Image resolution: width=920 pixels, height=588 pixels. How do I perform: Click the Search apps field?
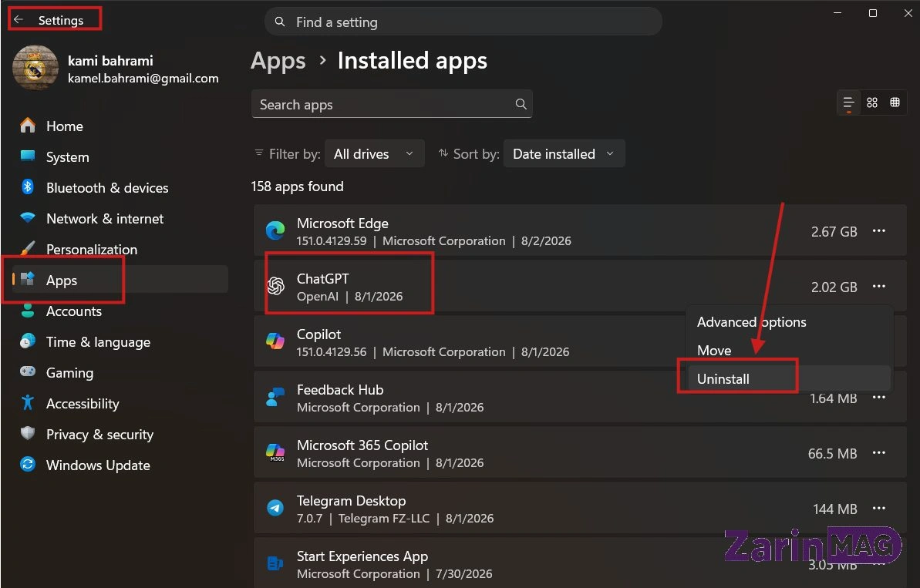coord(392,104)
